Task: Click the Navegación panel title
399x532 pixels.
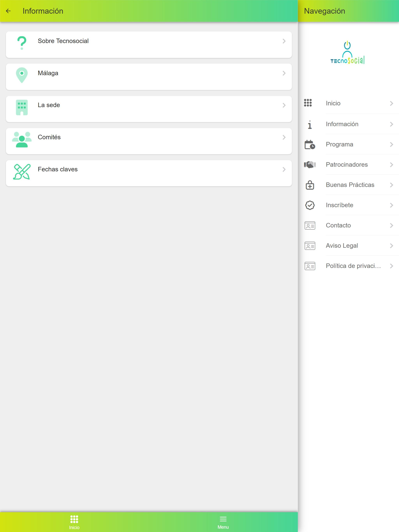Action: [x=324, y=11]
